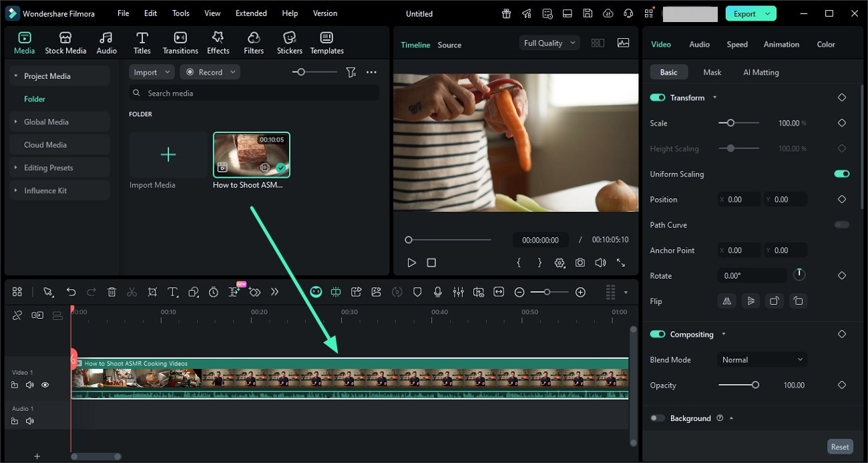
Task: Open the Audio Mixer icon in toolbar
Action: tap(459, 292)
